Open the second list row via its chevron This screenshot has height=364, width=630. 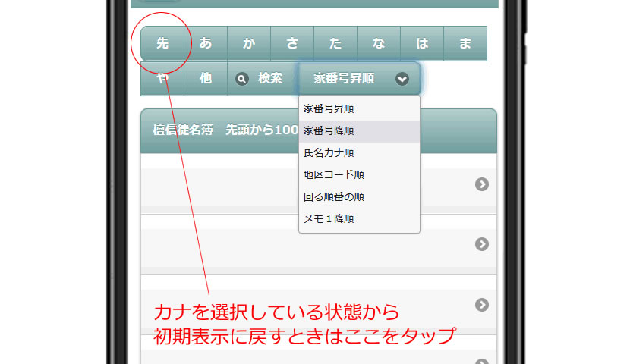click(x=482, y=244)
